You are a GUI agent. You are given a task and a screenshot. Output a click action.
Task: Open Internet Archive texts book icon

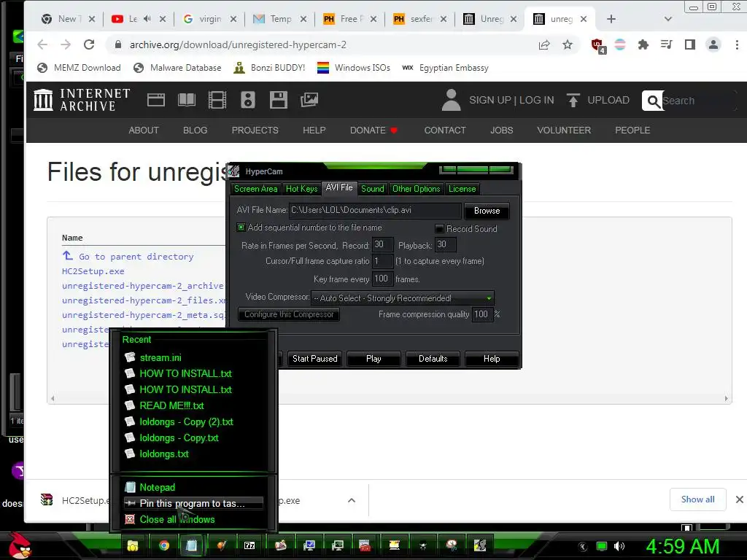186,100
